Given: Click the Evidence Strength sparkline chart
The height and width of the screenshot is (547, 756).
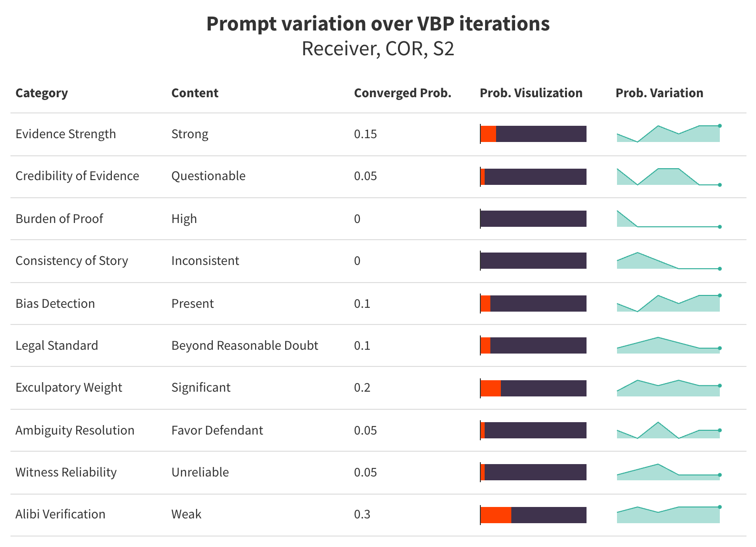Looking at the screenshot, I should (668, 134).
